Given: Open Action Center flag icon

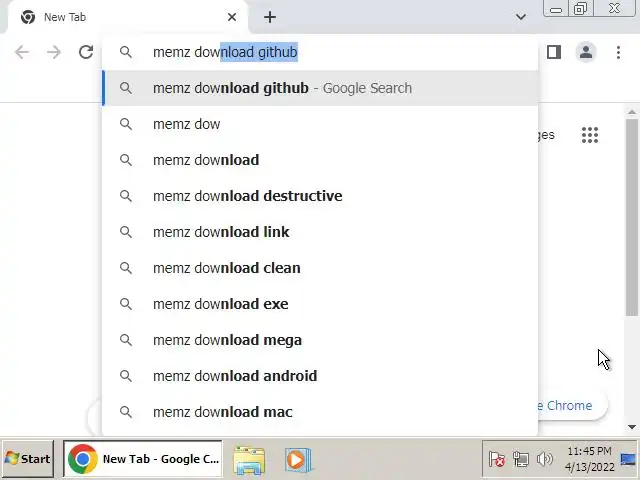Looking at the screenshot, I should click(x=497, y=459).
